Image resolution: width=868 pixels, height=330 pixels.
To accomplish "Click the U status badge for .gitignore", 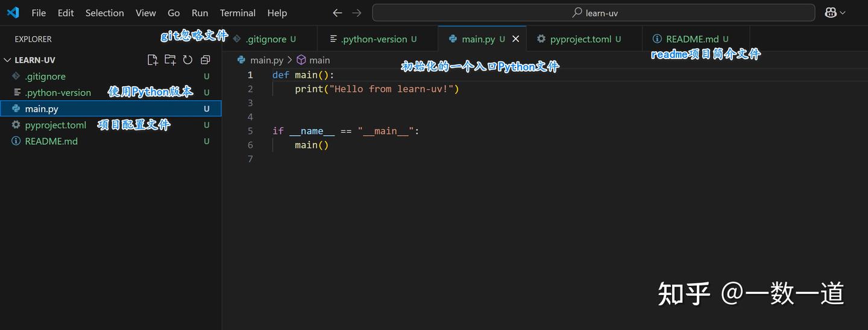I will point(207,77).
